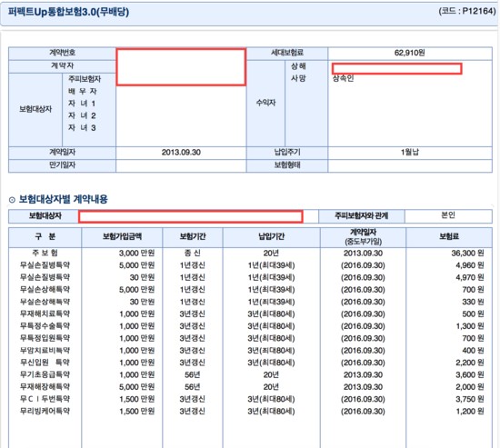Select the '무재해장해특약' row name

[x=45, y=387]
